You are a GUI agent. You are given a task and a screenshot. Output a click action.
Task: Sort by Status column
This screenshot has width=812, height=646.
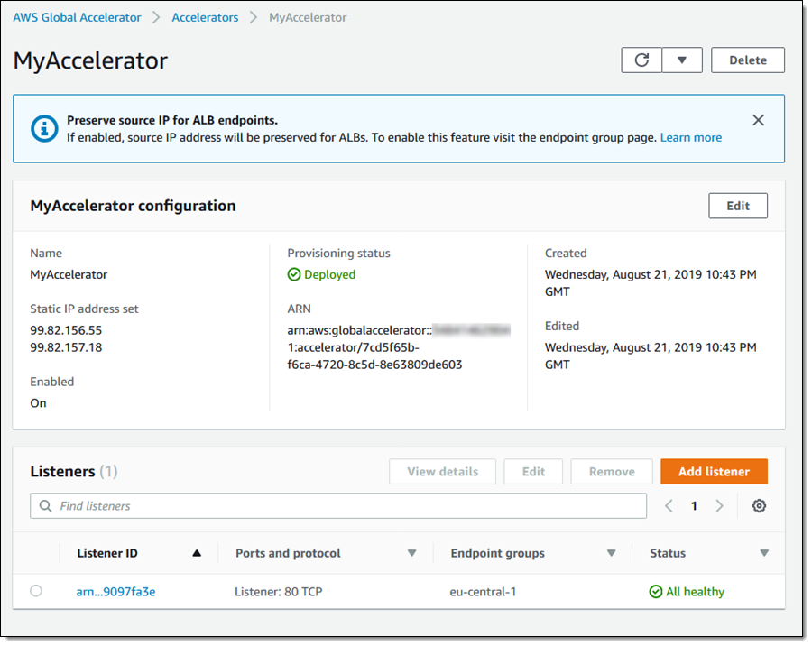tap(764, 553)
